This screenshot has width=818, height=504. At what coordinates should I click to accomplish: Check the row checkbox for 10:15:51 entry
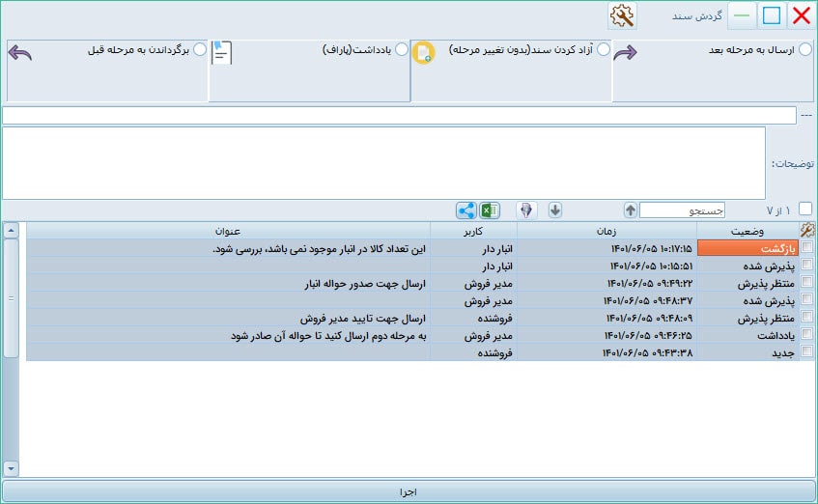(807, 265)
